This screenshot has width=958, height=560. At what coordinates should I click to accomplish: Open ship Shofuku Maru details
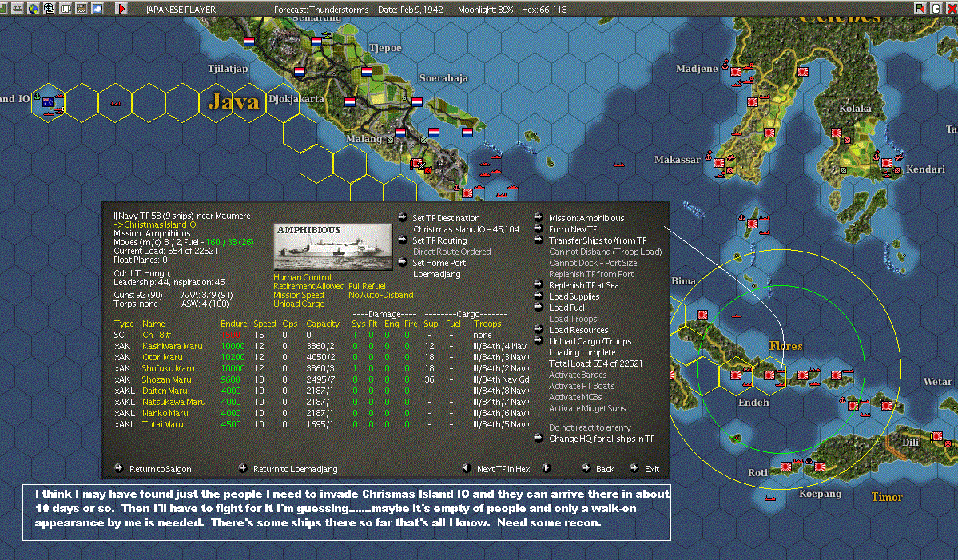[x=168, y=368]
